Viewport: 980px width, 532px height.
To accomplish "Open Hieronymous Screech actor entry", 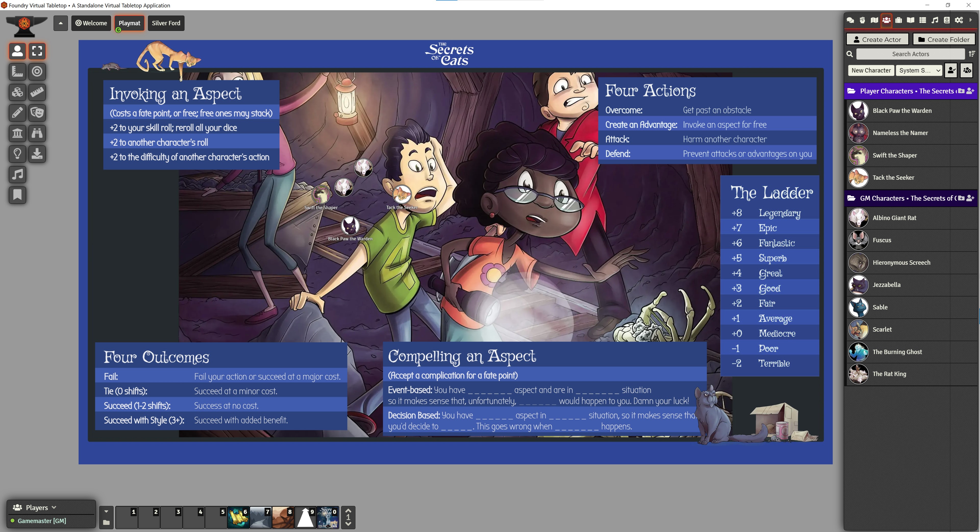I will click(912, 263).
